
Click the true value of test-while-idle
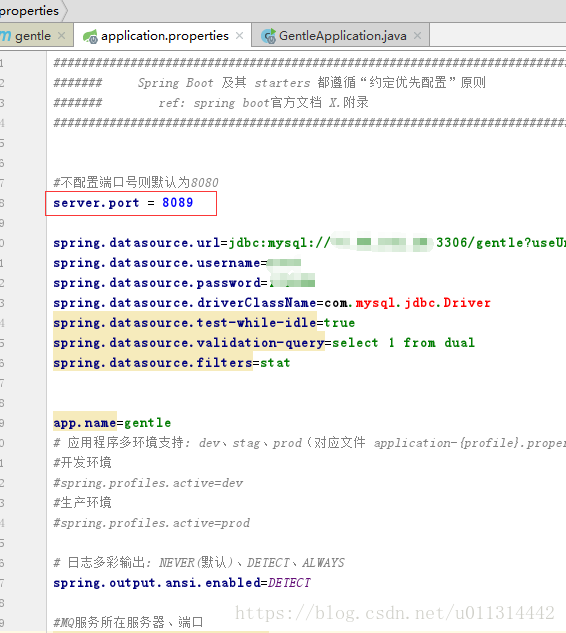340,323
